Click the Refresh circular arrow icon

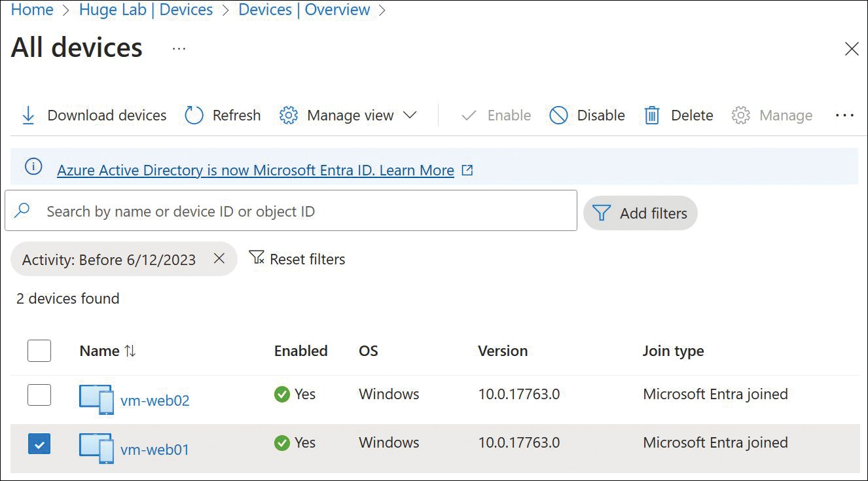point(194,116)
